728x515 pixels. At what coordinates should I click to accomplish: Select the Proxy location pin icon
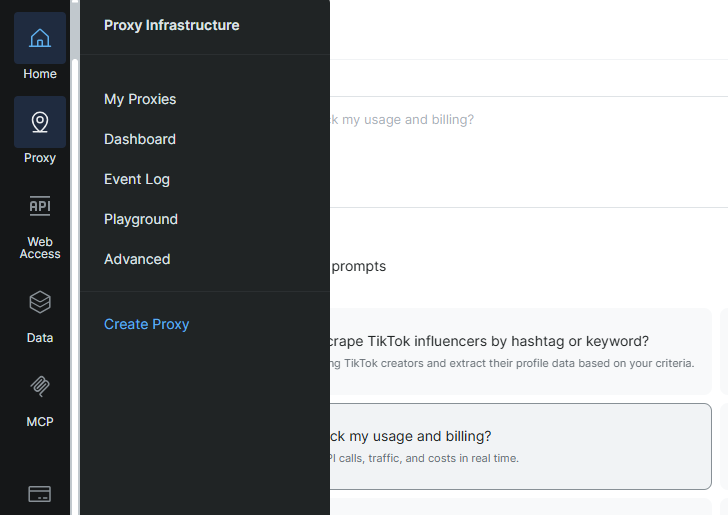point(40,122)
